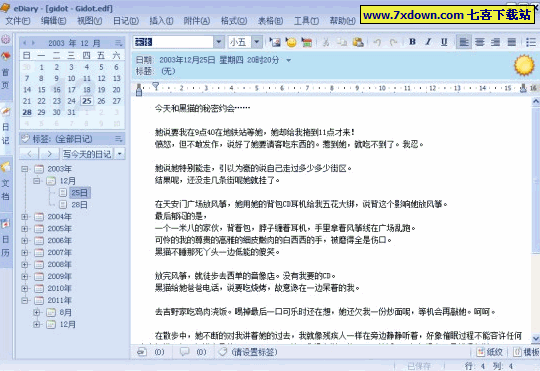Click the 写今天的日记 button
This screenshot has height=371, width=540.
click(87, 154)
